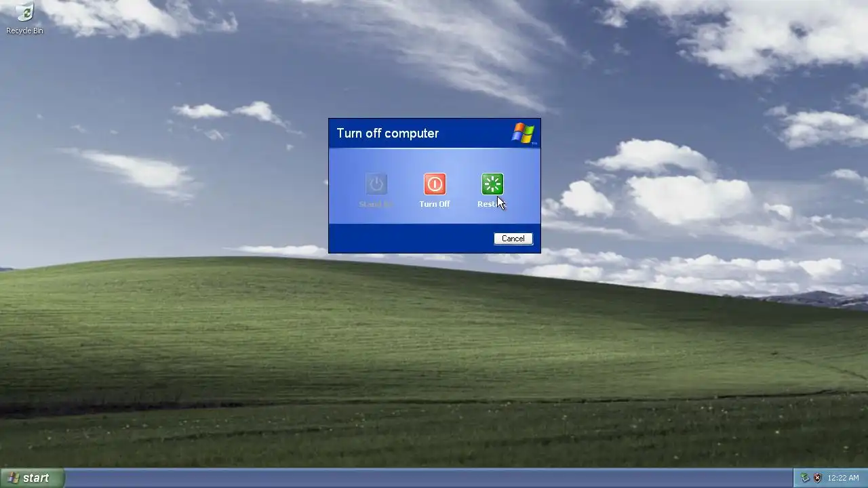Open the Safely Remove Hardware tray icon
The image size is (868, 488).
pyautogui.click(x=805, y=478)
